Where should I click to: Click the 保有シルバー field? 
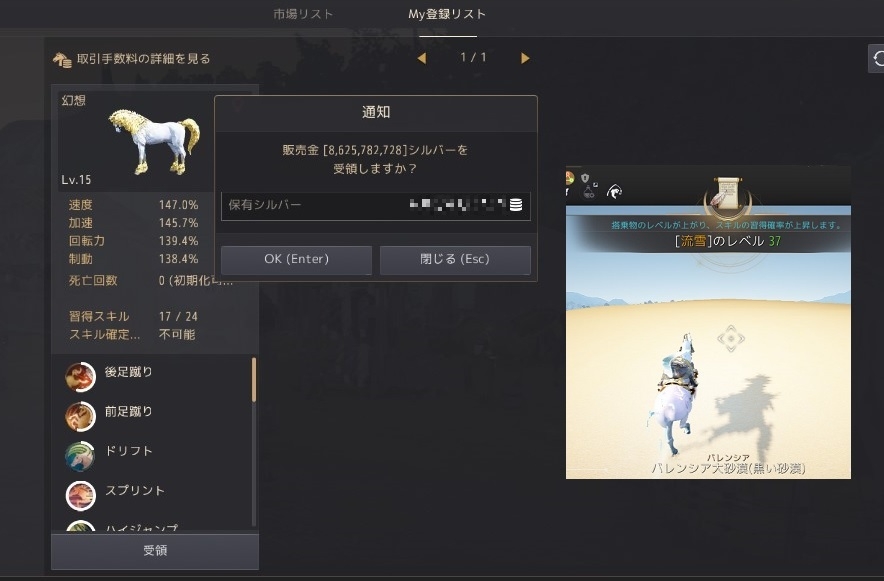pos(375,205)
